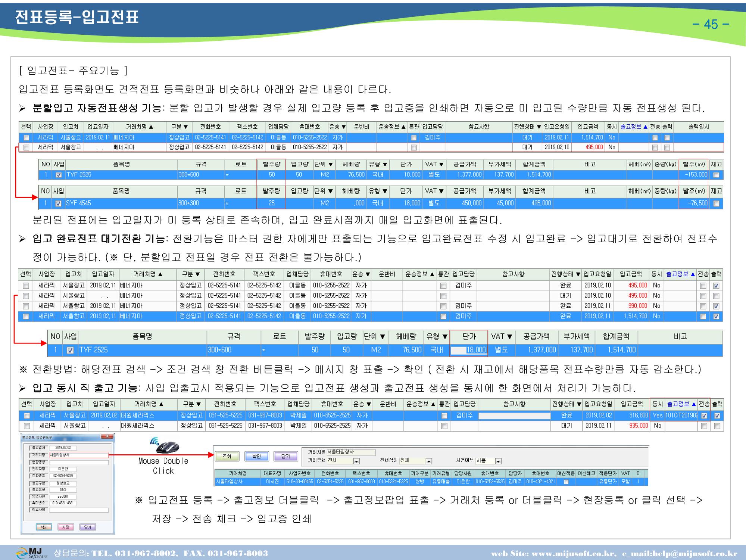Click the wireless mouse icon
The height and width of the screenshot is (560, 746).
coord(164,445)
